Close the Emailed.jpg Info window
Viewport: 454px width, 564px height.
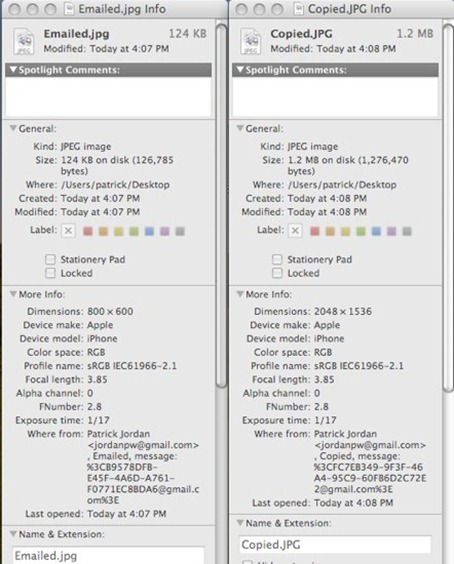15,9
